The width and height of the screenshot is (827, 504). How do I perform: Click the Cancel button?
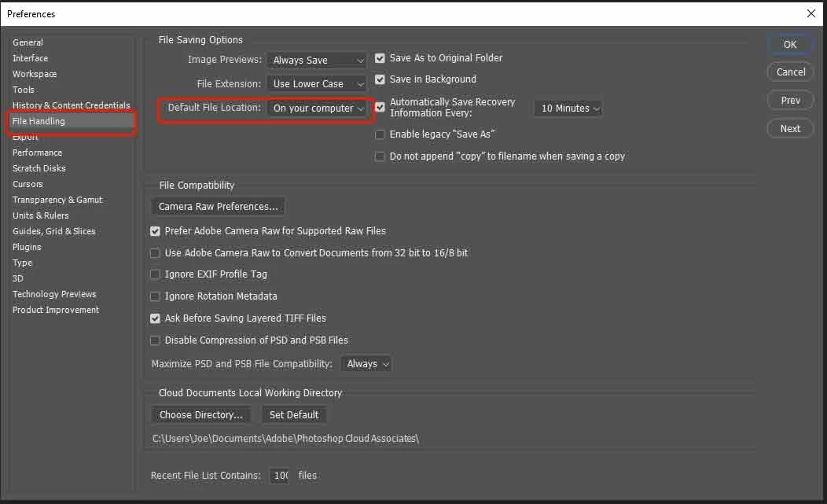[790, 72]
